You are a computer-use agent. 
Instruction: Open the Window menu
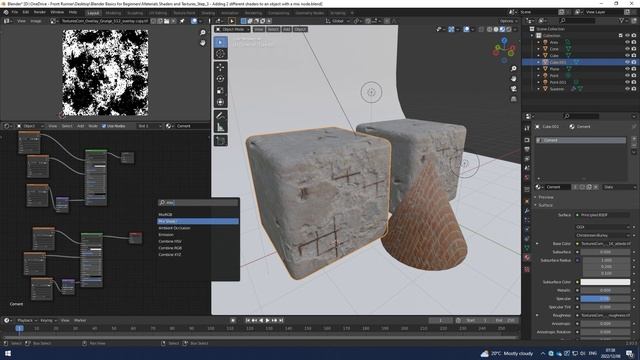pos(57,12)
